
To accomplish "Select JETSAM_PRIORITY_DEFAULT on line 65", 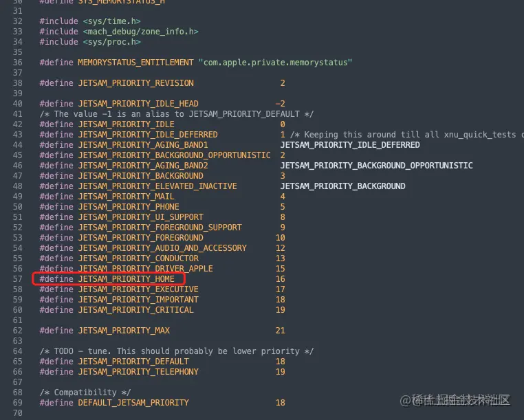I will click(133, 362).
